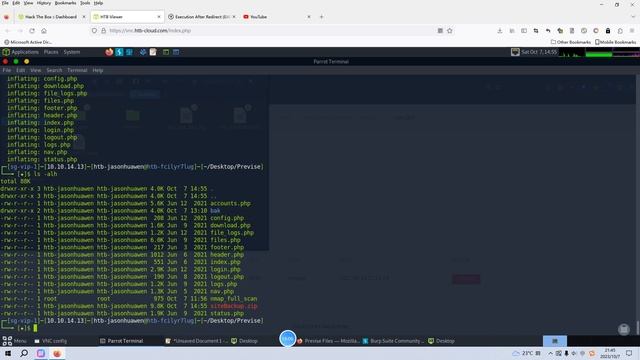The width and height of the screenshot is (640, 360).
Task: Switch to Previse Files Mozilla window
Action: (x=328, y=341)
